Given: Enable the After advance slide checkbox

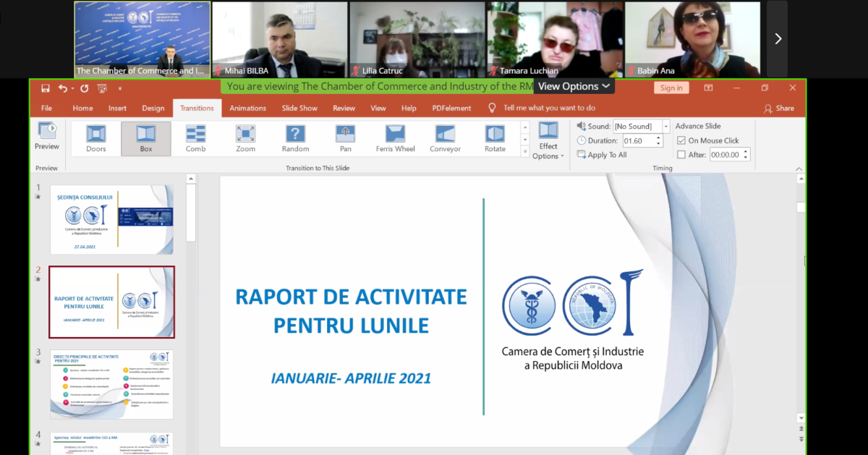Looking at the screenshot, I should point(681,155).
